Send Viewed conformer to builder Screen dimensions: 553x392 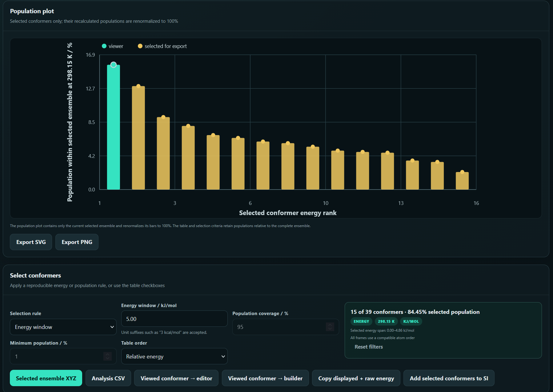click(265, 378)
